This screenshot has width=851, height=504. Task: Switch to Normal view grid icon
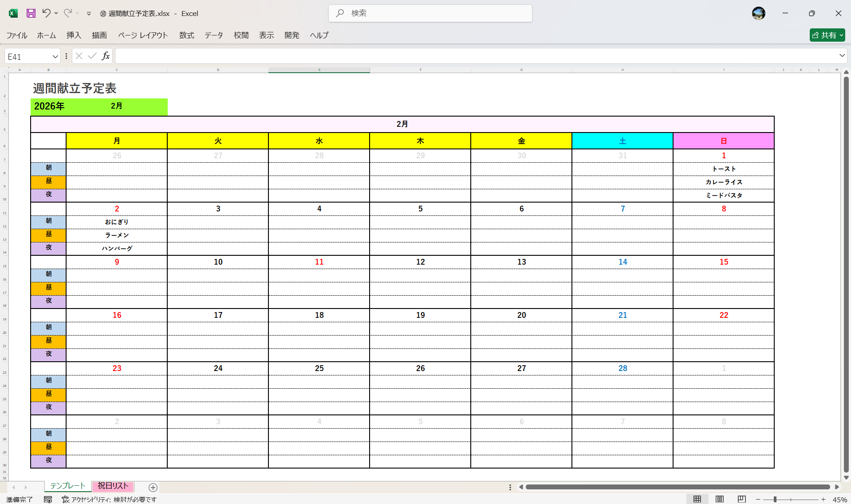[x=697, y=498]
